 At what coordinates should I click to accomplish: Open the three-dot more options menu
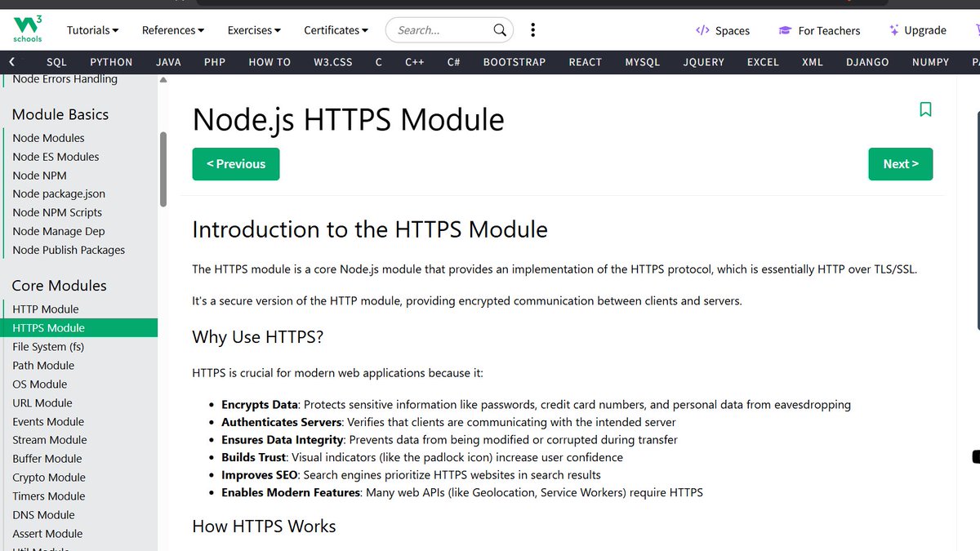tap(533, 30)
